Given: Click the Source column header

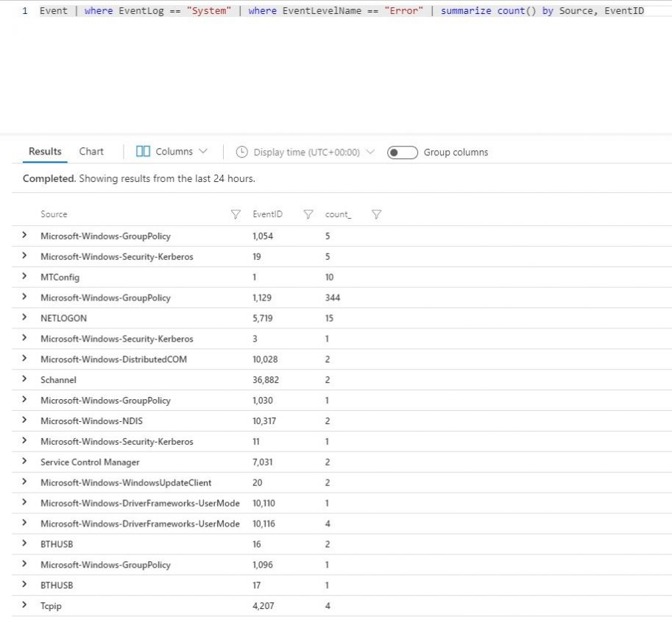Looking at the screenshot, I should pos(53,214).
